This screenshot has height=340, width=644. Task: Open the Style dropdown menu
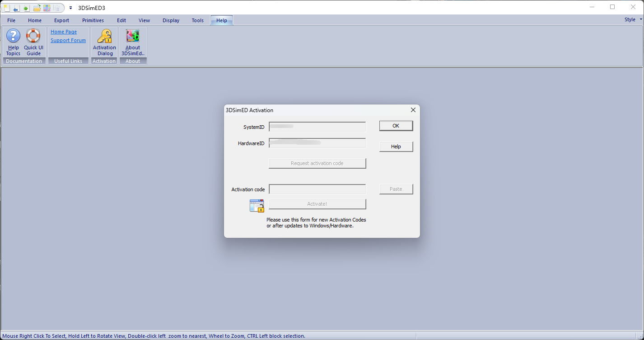pos(633,19)
